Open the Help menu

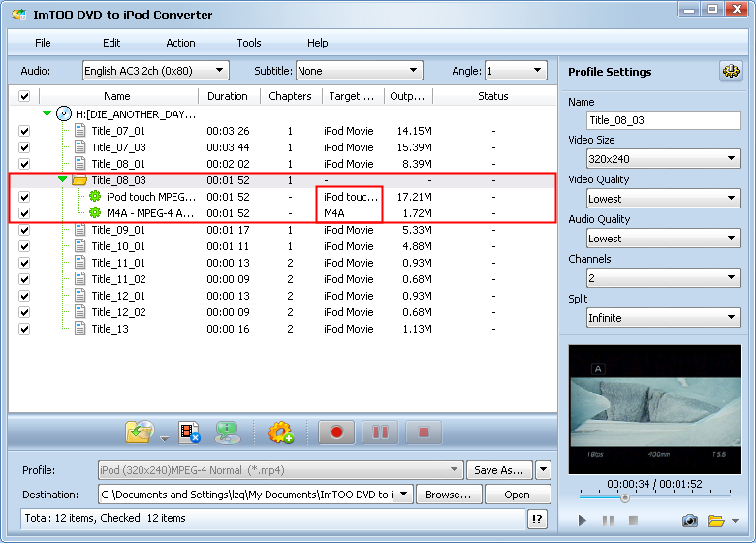pyautogui.click(x=317, y=43)
